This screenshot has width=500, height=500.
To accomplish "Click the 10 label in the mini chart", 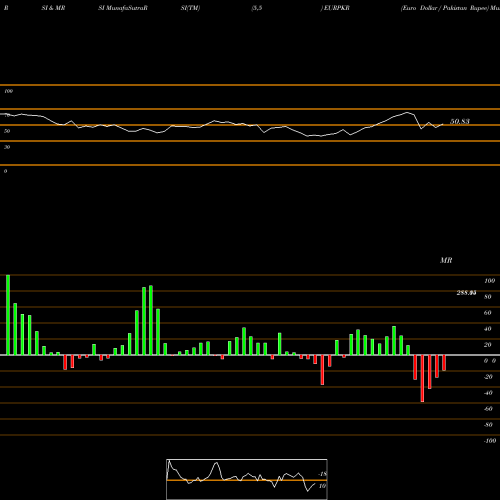I will click(x=322, y=486).
